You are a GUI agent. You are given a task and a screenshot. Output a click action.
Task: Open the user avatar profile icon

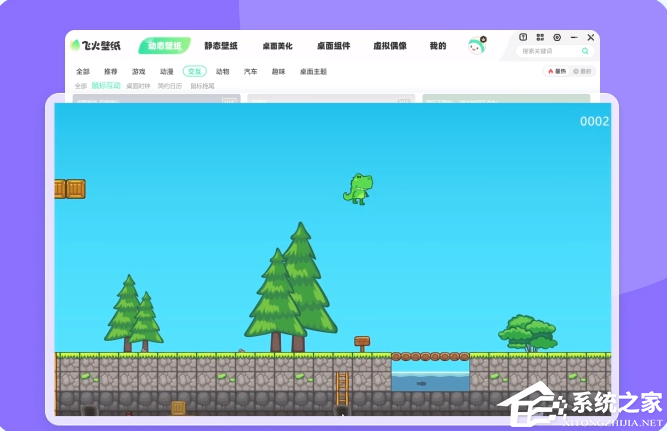point(476,46)
